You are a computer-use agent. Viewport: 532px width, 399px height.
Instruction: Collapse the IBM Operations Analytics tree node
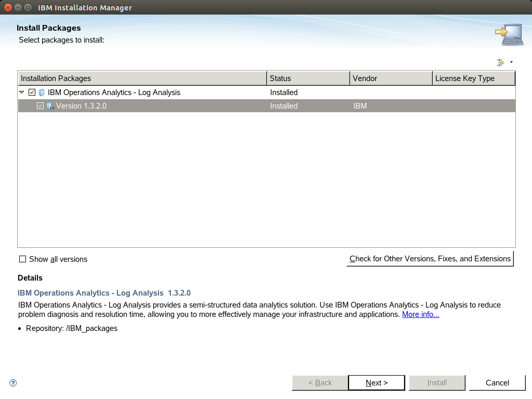click(22, 92)
